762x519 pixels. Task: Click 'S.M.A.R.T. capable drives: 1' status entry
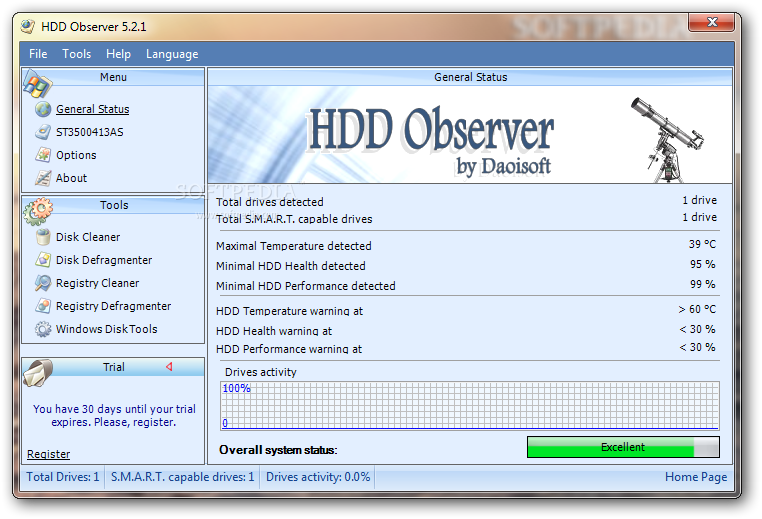pos(182,477)
